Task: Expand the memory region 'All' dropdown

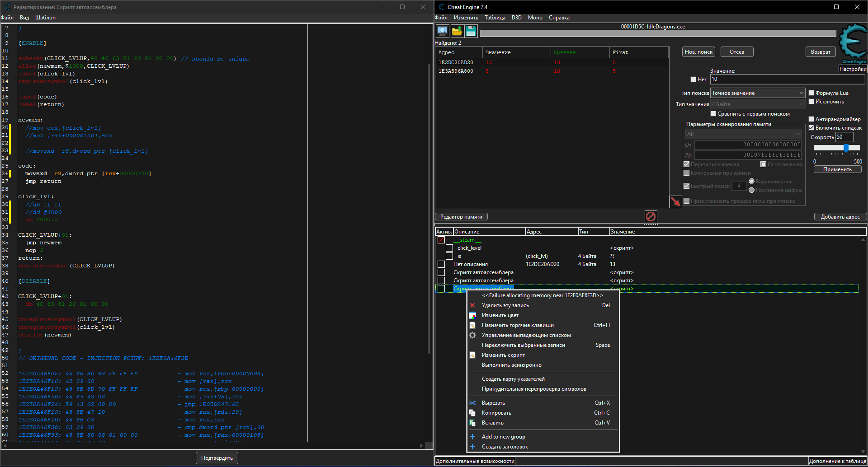Action: point(743,134)
